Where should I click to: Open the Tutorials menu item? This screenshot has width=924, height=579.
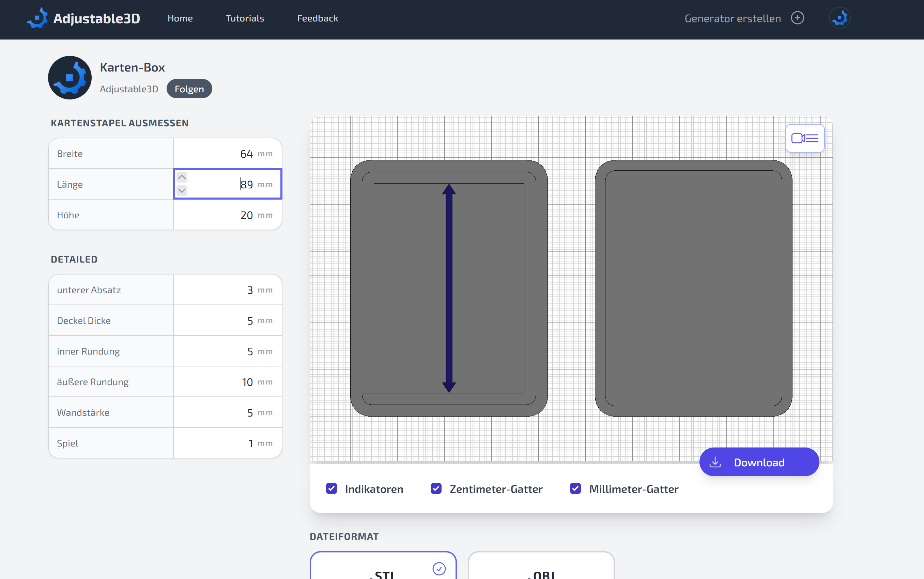pyautogui.click(x=244, y=18)
